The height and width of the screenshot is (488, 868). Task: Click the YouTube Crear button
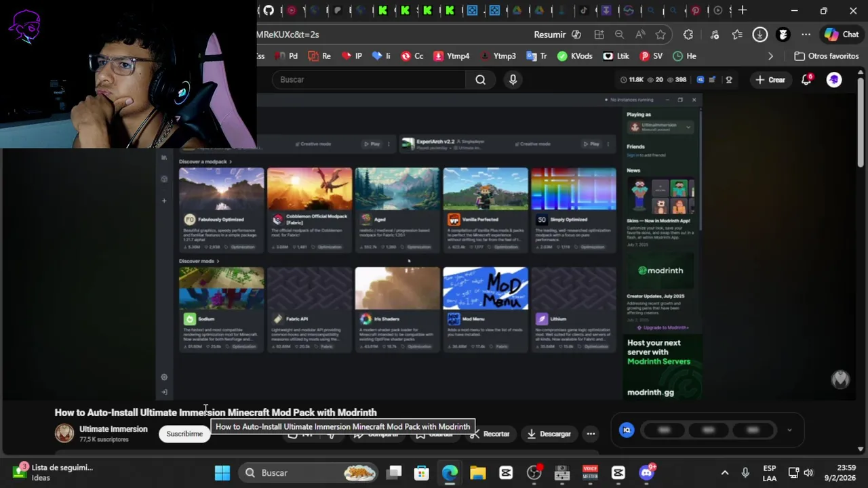770,80
